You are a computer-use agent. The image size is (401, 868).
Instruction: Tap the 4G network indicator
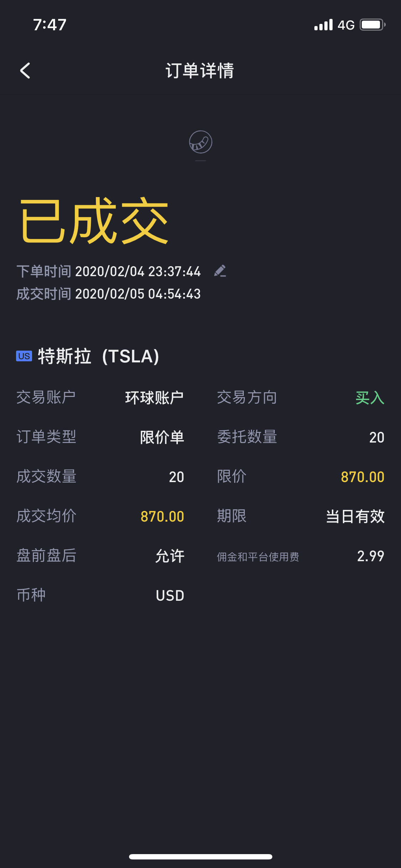(x=346, y=25)
